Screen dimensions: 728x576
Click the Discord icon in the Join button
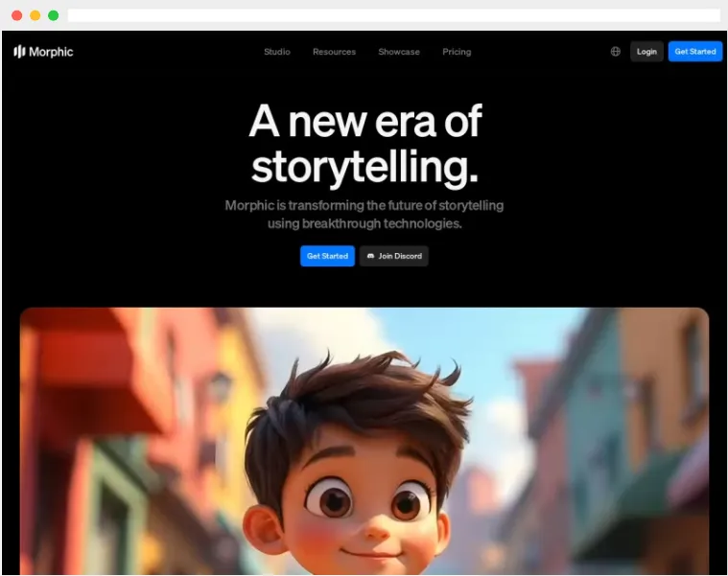[x=370, y=256]
